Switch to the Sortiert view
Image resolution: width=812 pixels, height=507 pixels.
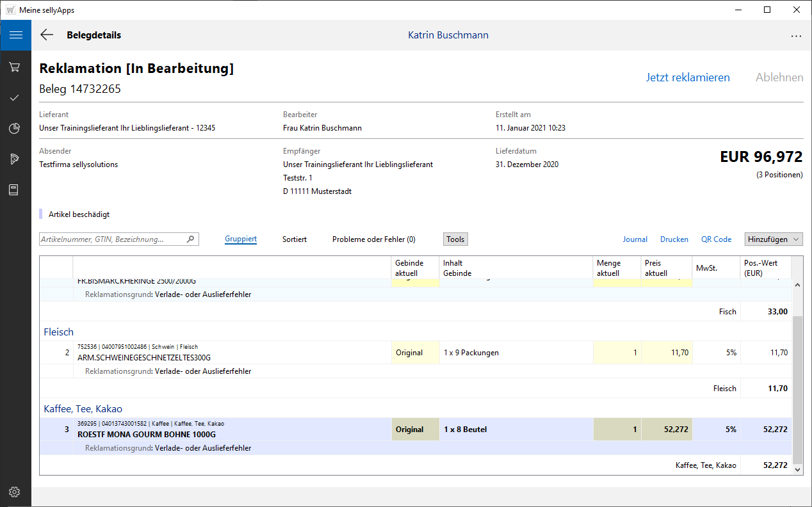(295, 239)
